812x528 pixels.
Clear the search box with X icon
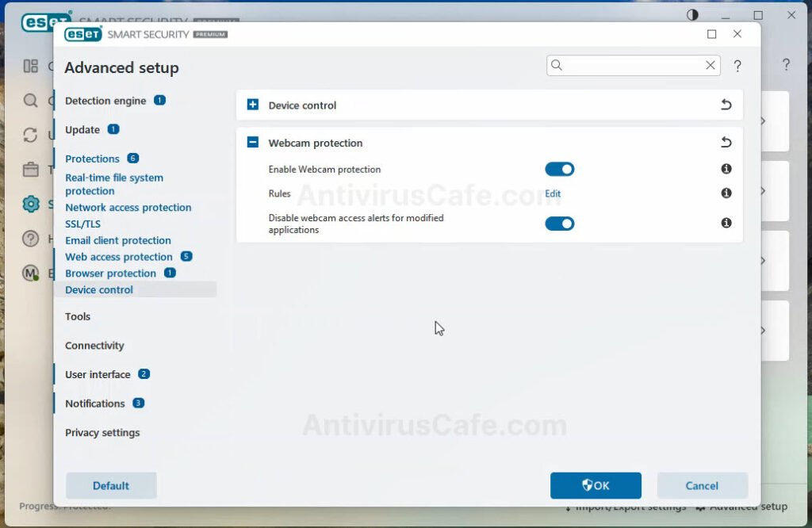[x=710, y=65]
